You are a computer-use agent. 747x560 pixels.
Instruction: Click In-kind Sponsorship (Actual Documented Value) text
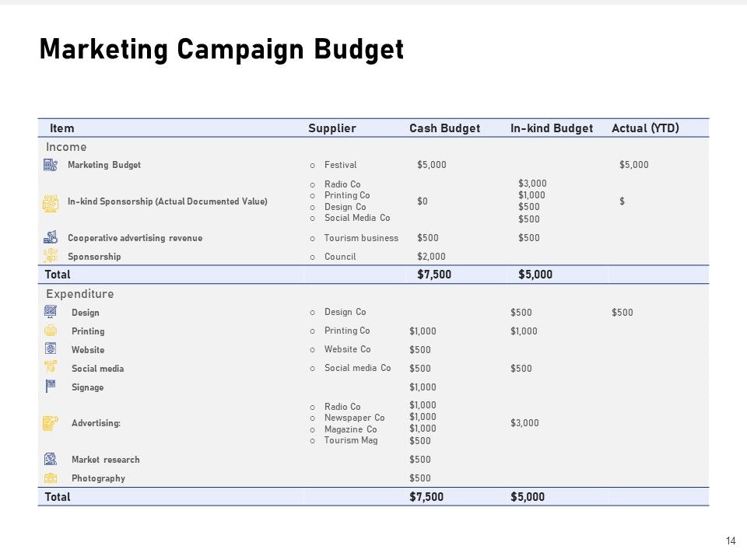click(168, 201)
